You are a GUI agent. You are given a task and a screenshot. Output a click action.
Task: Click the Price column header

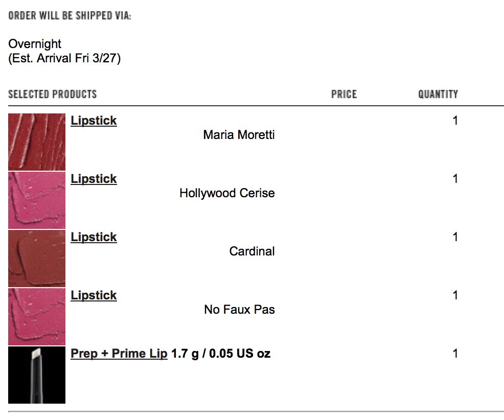click(x=344, y=94)
